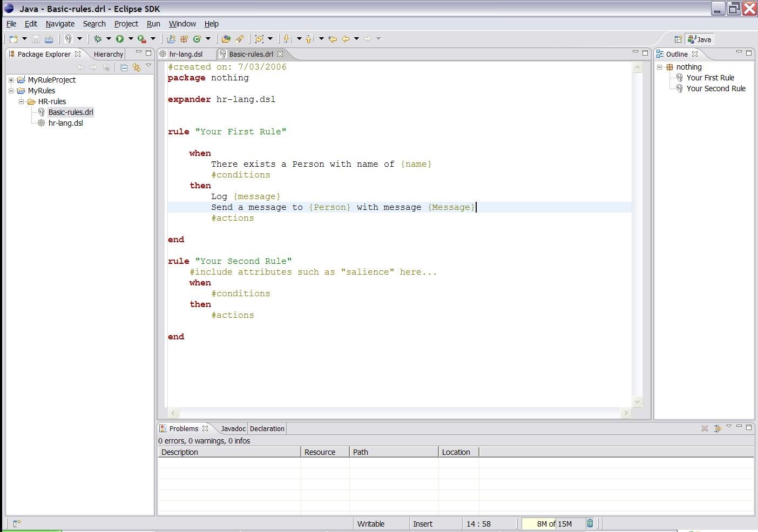This screenshot has width=758, height=532.
Task: Select the Java perspective button
Action: tap(700, 39)
